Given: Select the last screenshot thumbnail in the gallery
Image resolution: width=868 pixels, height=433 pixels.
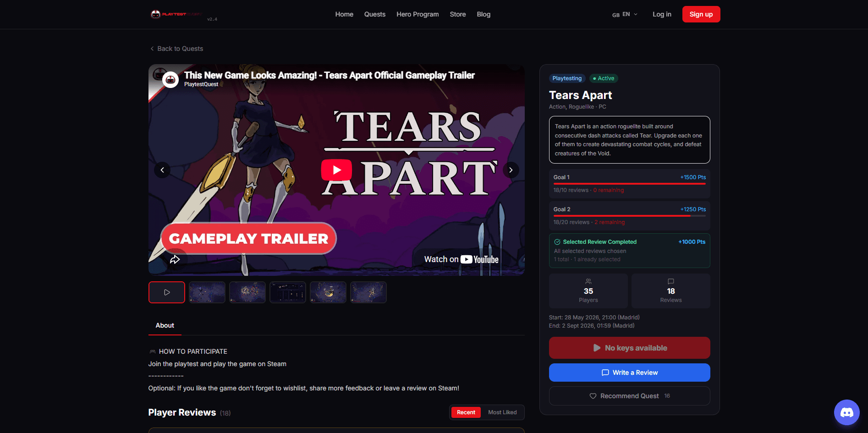Looking at the screenshot, I should (x=368, y=292).
